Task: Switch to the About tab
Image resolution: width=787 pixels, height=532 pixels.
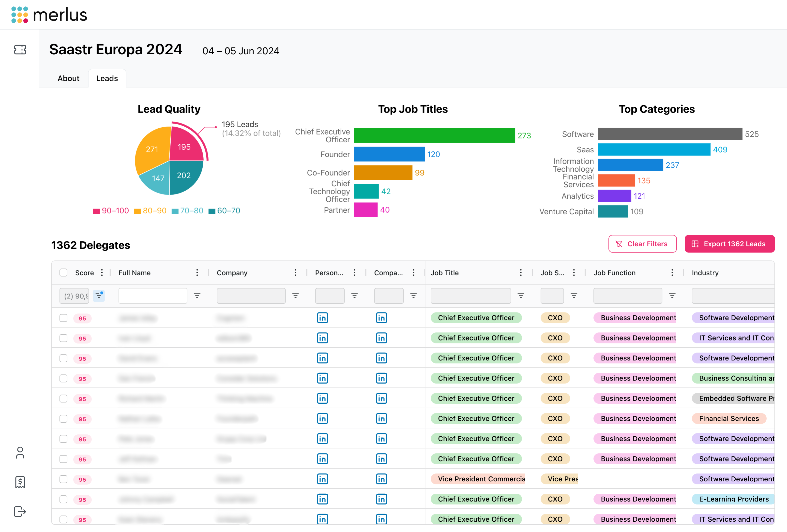Action: 68,78
